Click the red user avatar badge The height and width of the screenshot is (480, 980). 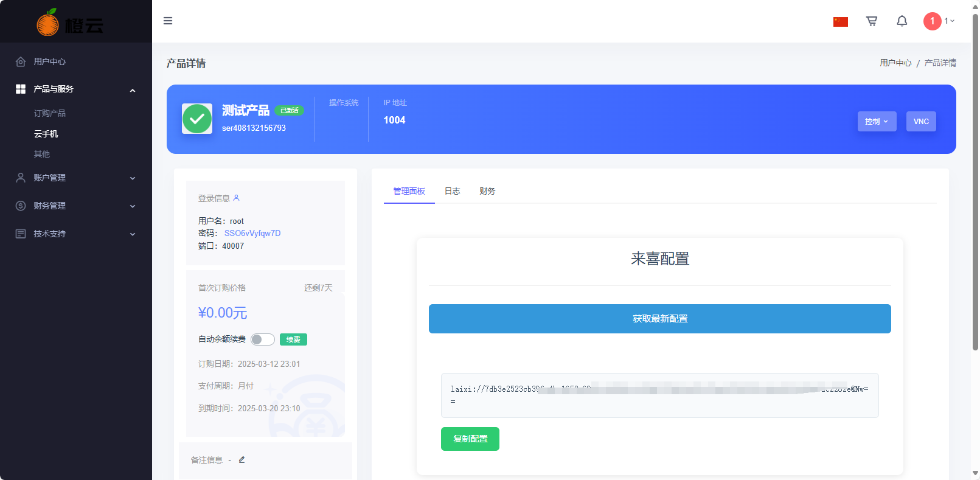(932, 21)
